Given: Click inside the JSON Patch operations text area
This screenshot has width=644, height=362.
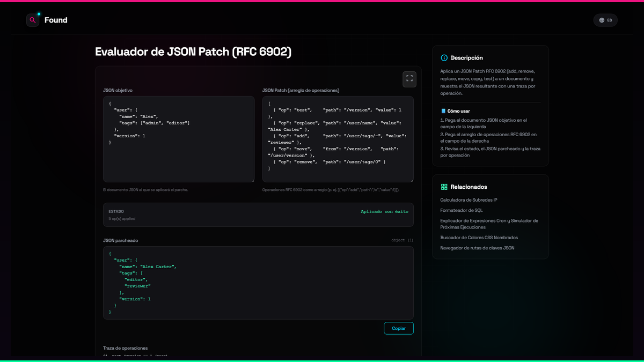Looking at the screenshot, I should tap(338, 139).
